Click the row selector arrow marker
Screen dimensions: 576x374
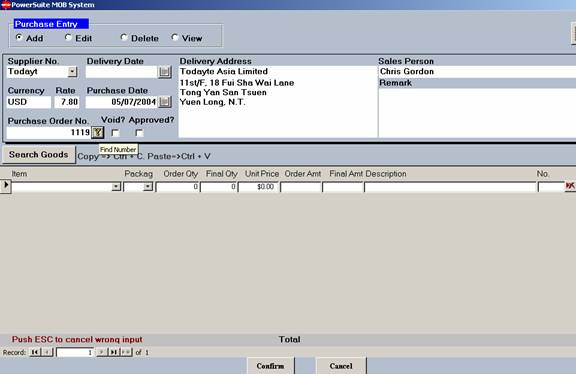click(x=6, y=186)
